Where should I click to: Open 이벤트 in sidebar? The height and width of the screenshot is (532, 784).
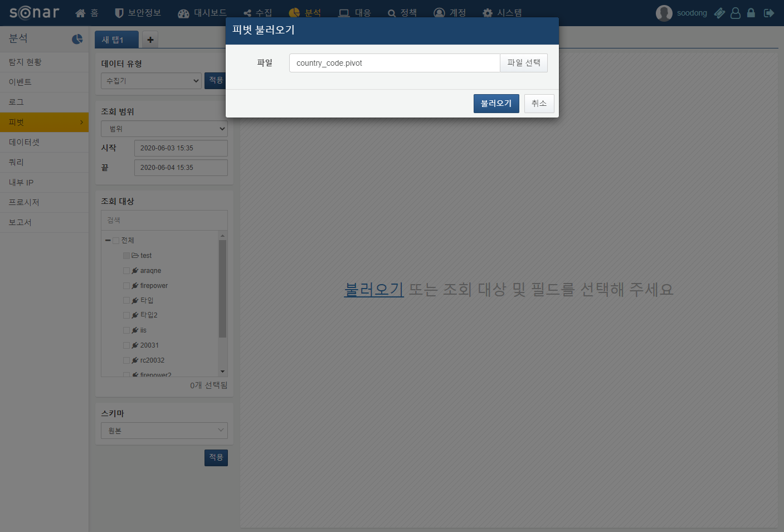(x=45, y=82)
